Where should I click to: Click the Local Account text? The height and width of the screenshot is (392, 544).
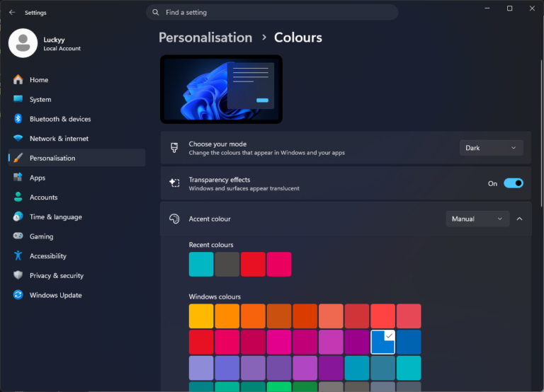click(x=62, y=49)
